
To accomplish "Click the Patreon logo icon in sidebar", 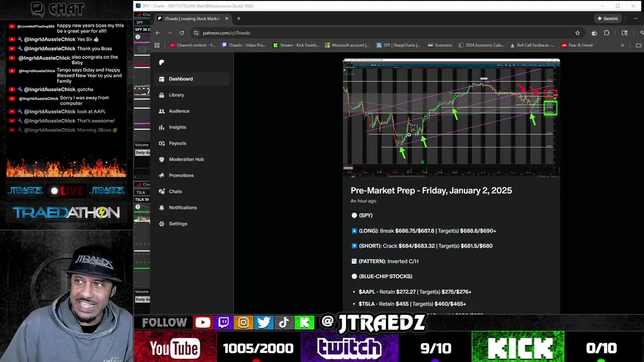I will pos(162,62).
